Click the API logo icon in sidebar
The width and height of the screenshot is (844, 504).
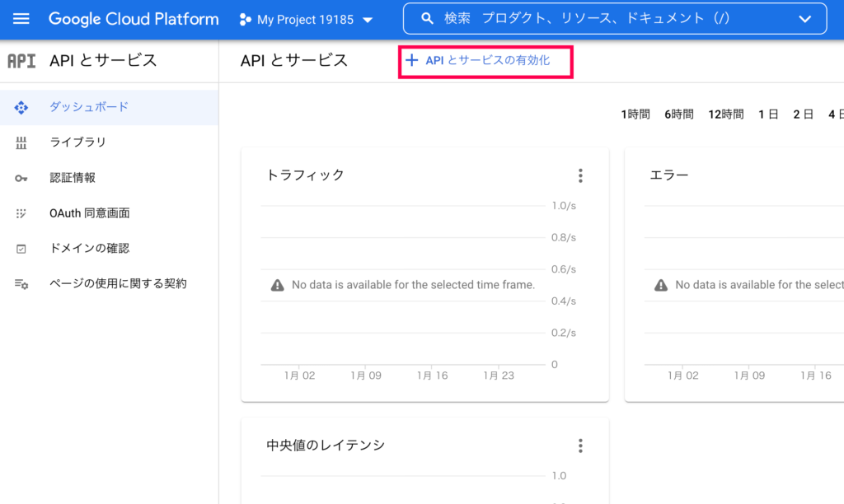pos(21,61)
